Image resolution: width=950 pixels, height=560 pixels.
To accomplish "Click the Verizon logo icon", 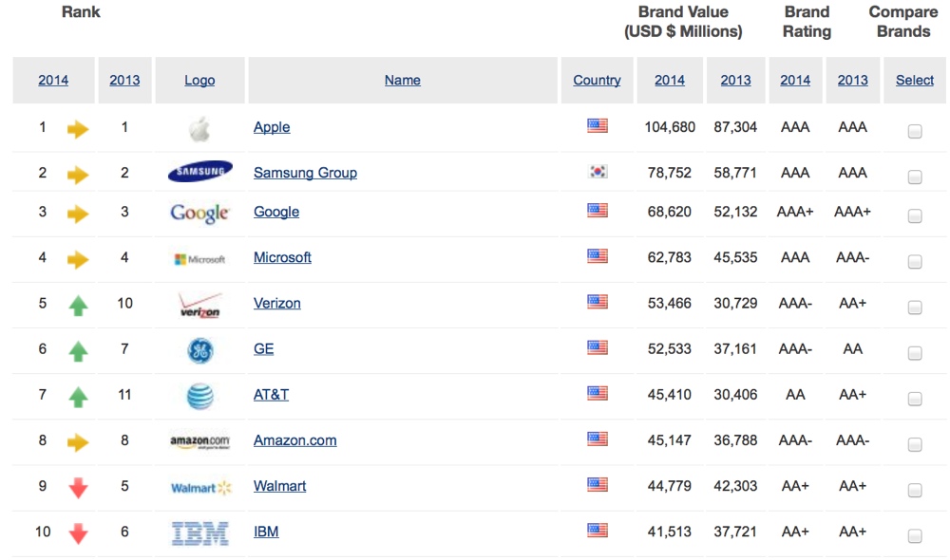I will (x=199, y=305).
